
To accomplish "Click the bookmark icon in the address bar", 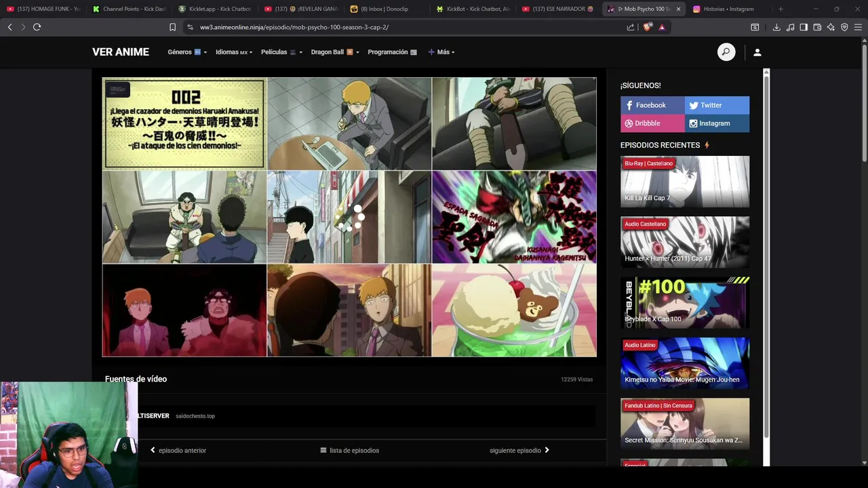I will point(172,27).
